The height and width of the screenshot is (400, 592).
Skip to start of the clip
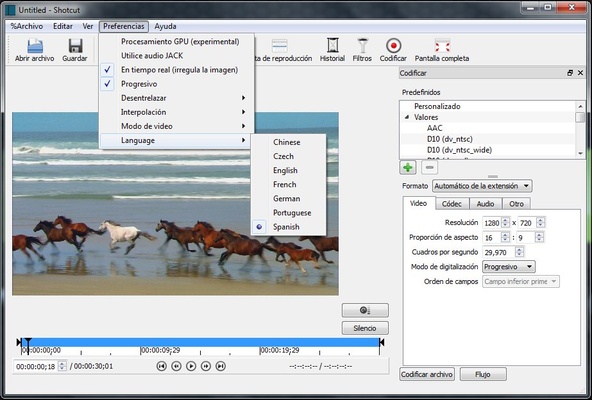[162, 366]
